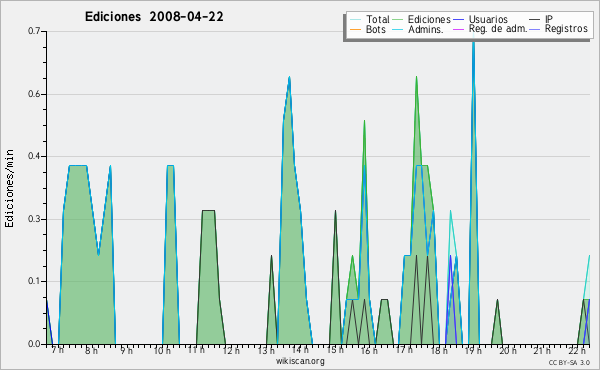
Task: Click the y-axis value 0.6
Action: click(x=34, y=94)
